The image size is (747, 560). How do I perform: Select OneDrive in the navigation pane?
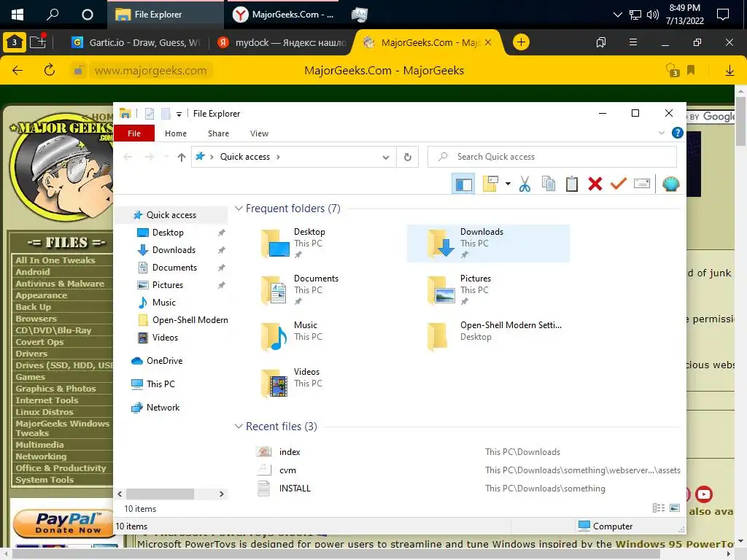pyautogui.click(x=164, y=360)
